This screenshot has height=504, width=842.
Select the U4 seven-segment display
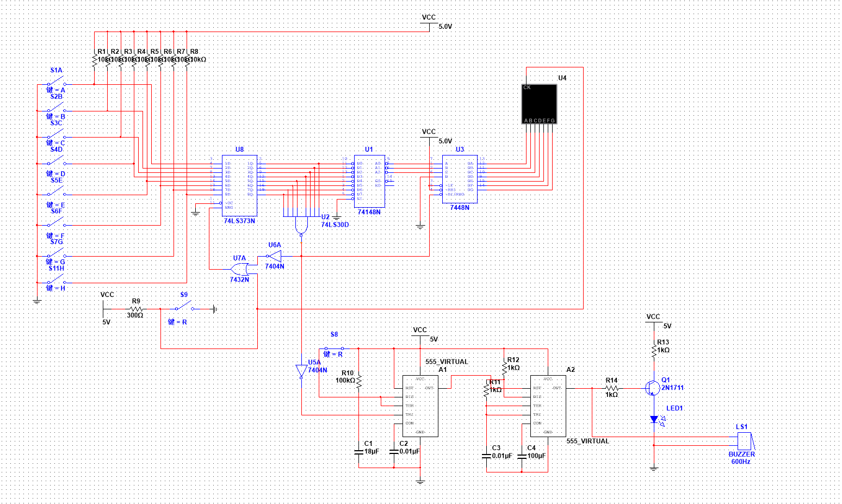540,104
